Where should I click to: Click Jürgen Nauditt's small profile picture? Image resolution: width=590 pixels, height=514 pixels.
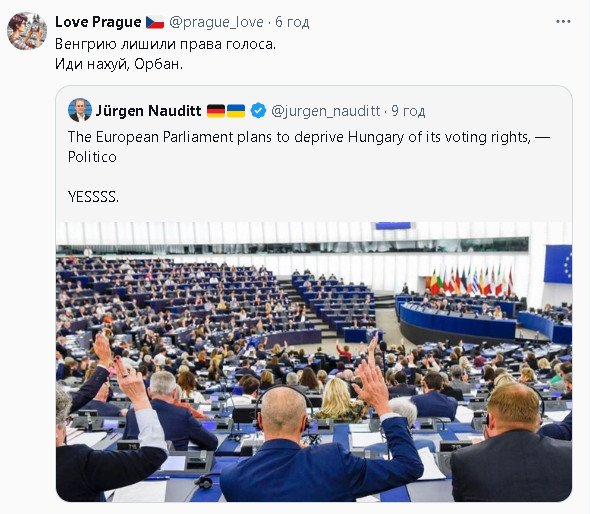point(80,110)
